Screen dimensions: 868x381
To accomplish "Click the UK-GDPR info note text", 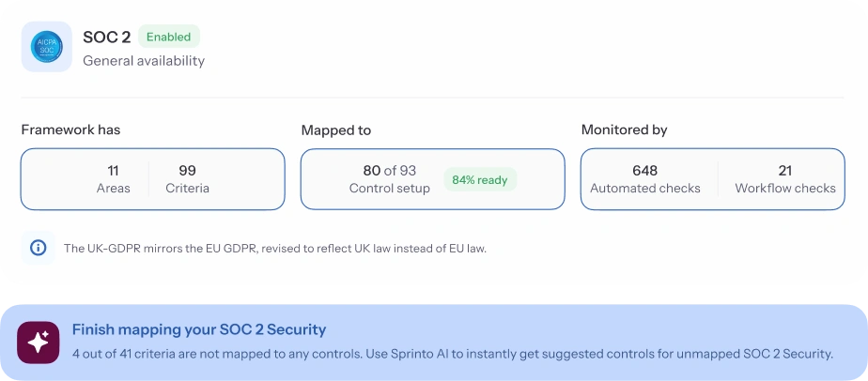I will coord(274,249).
